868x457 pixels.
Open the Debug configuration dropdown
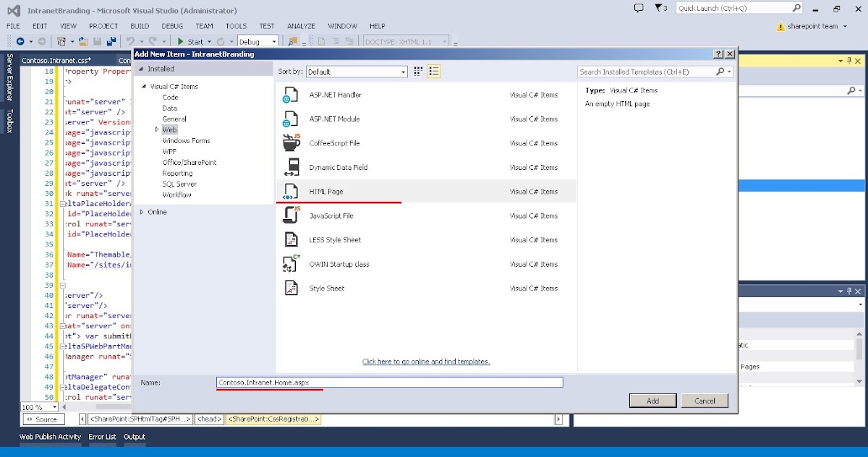258,42
